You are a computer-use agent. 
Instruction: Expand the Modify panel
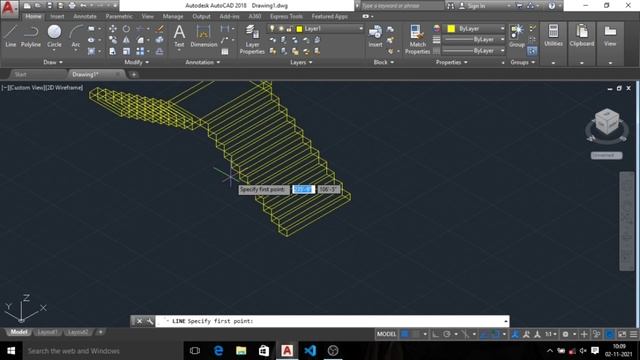pyautogui.click(x=136, y=62)
